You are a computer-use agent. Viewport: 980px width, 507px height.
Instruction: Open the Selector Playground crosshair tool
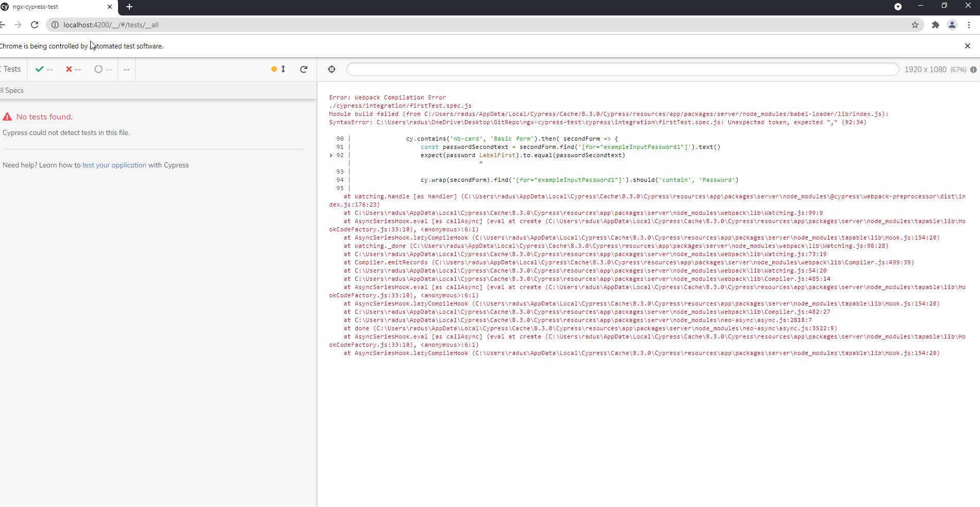click(x=331, y=69)
